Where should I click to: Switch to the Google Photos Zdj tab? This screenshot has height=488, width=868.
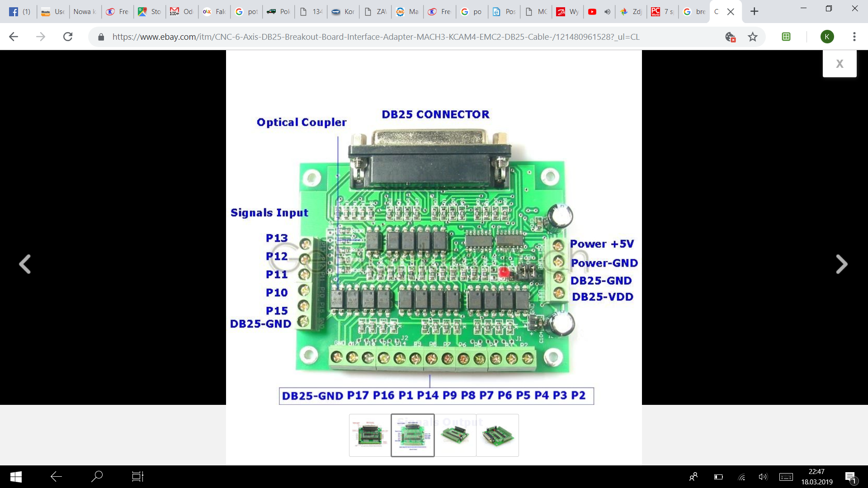(x=631, y=12)
